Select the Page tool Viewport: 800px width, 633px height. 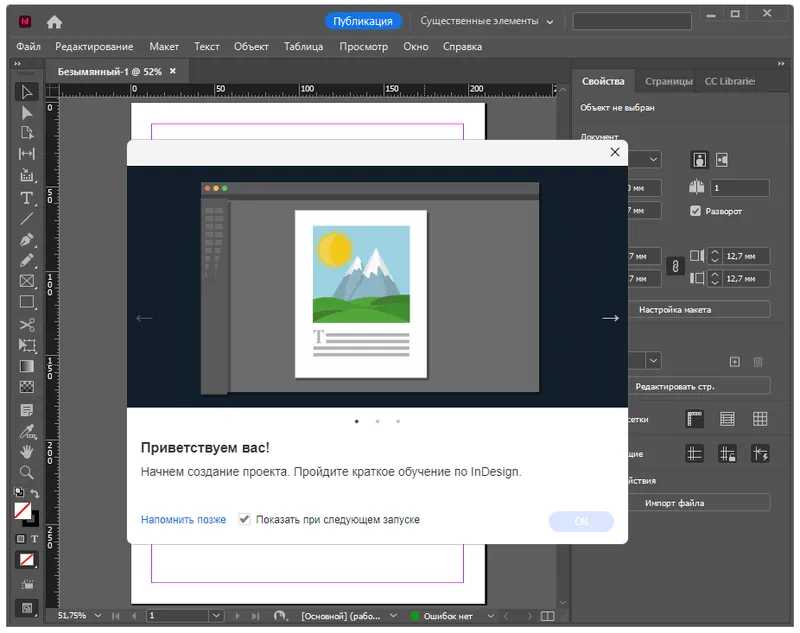point(27,133)
